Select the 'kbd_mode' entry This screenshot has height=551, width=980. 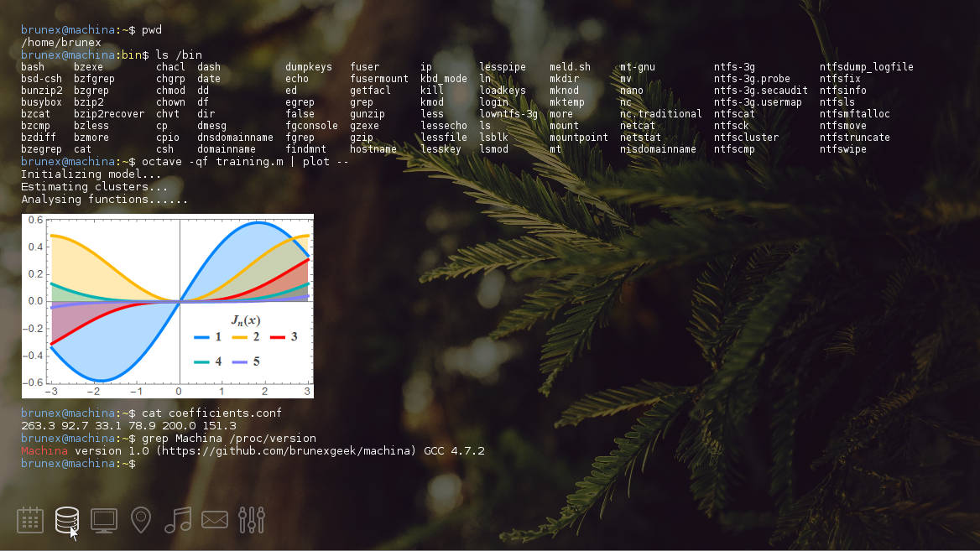pyautogui.click(x=444, y=79)
